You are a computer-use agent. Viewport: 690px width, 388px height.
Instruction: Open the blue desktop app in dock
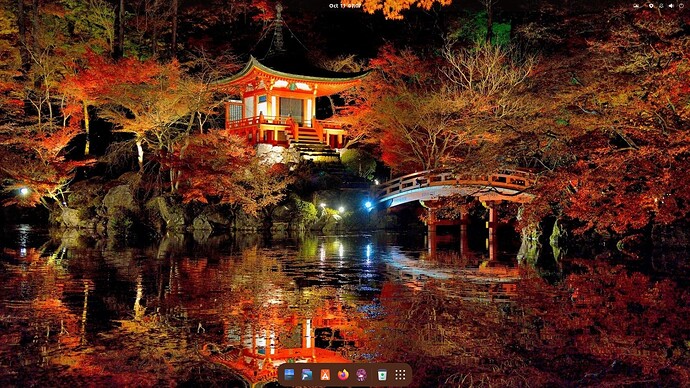pos(289,374)
